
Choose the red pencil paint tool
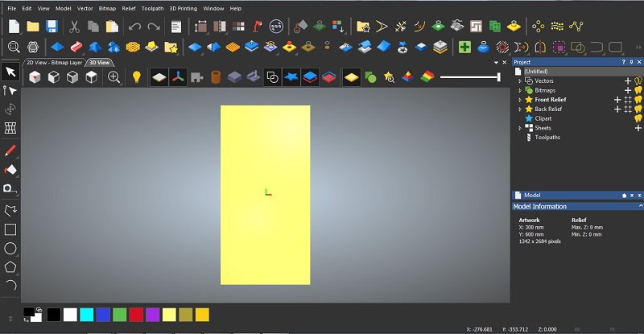(x=10, y=151)
